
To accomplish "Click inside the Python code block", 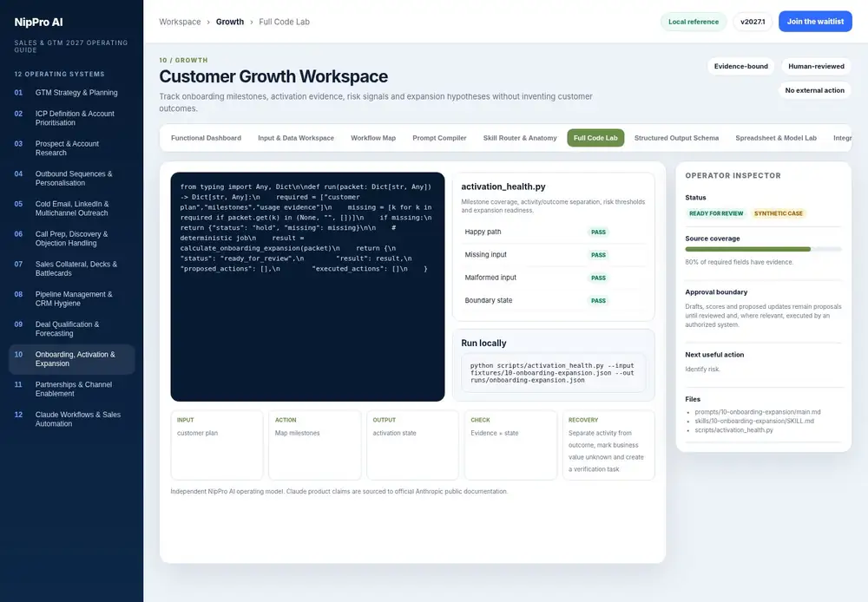I will point(307,286).
